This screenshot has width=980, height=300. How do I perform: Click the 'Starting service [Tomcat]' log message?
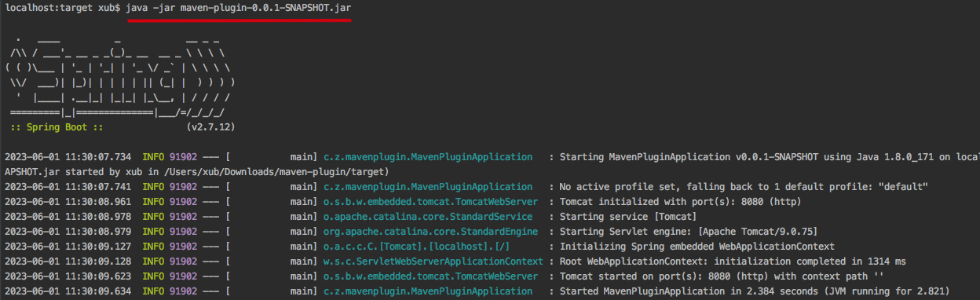coord(627,216)
